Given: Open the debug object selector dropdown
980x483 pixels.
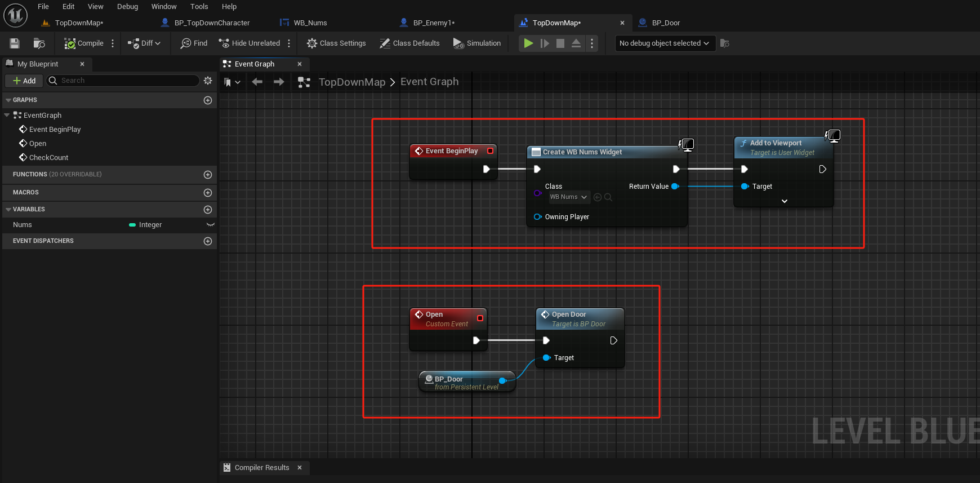Looking at the screenshot, I should point(665,43).
